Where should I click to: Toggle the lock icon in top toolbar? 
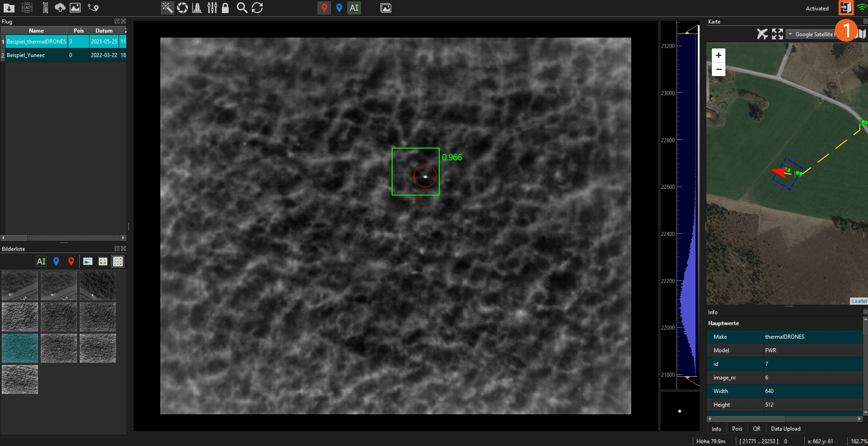(x=225, y=8)
